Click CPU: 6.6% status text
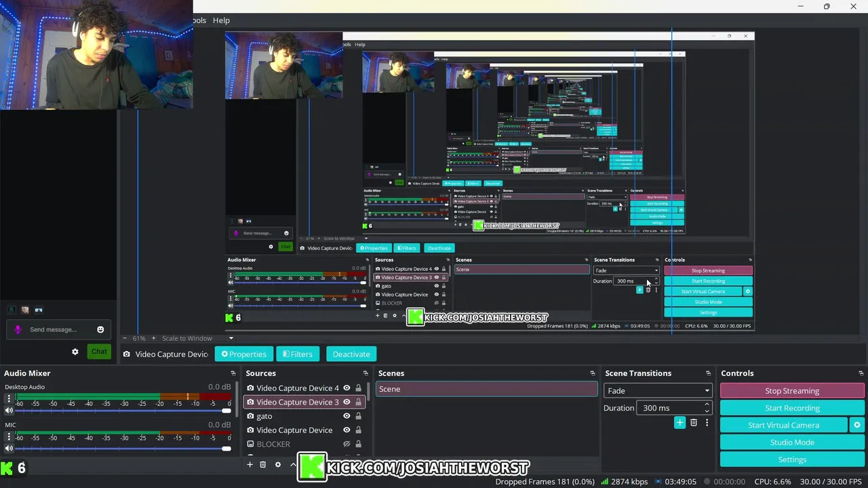 click(x=772, y=481)
